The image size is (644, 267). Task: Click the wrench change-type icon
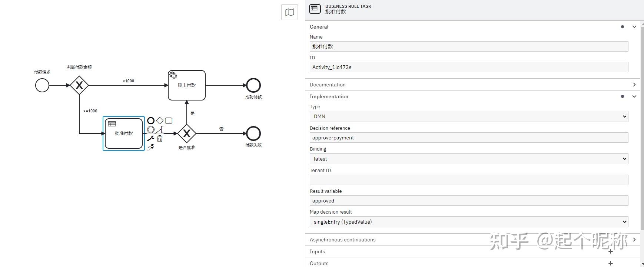pyautogui.click(x=150, y=139)
